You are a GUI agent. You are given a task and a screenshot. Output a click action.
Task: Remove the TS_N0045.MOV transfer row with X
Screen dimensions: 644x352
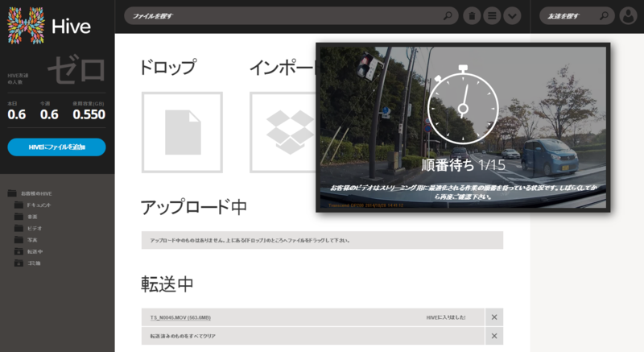(x=494, y=317)
